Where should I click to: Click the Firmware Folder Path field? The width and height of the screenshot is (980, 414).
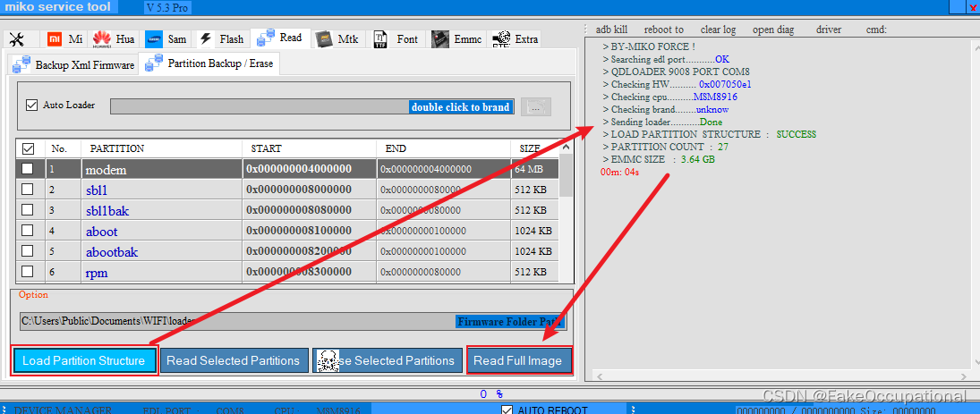coord(293,321)
